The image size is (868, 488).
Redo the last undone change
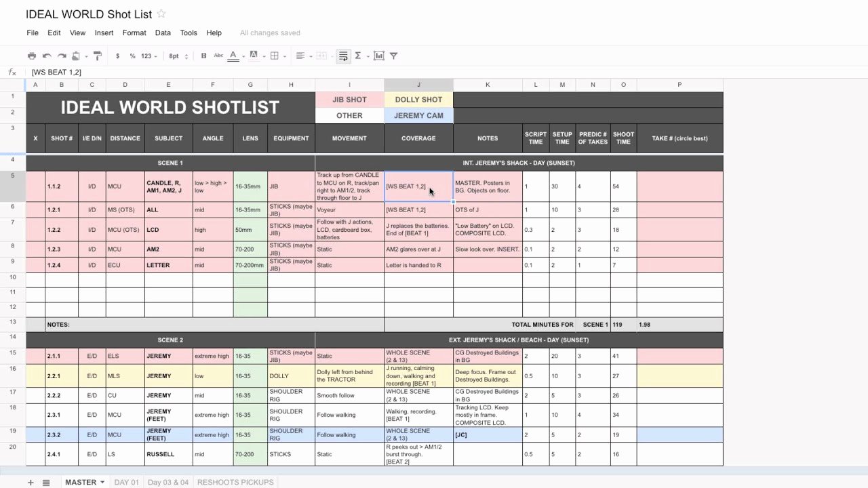(62, 56)
